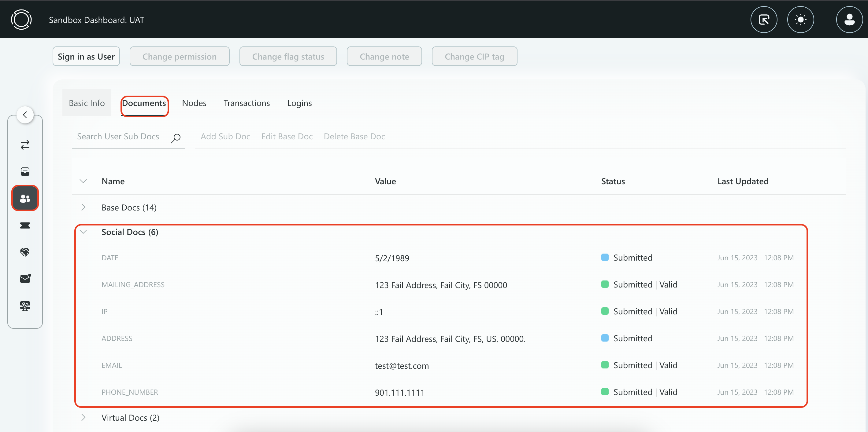The width and height of the screenshot is (868, 432).
Task: Click the Name column header
Action: coord(113,181)
